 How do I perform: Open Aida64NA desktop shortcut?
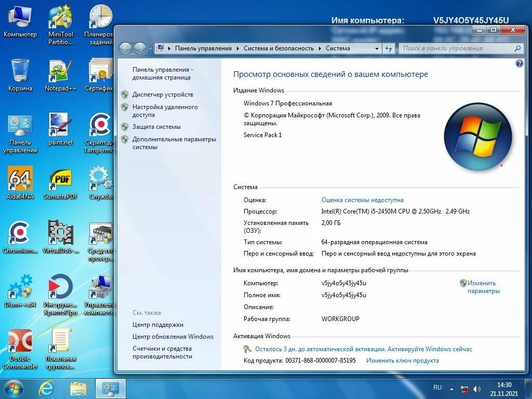20,183
